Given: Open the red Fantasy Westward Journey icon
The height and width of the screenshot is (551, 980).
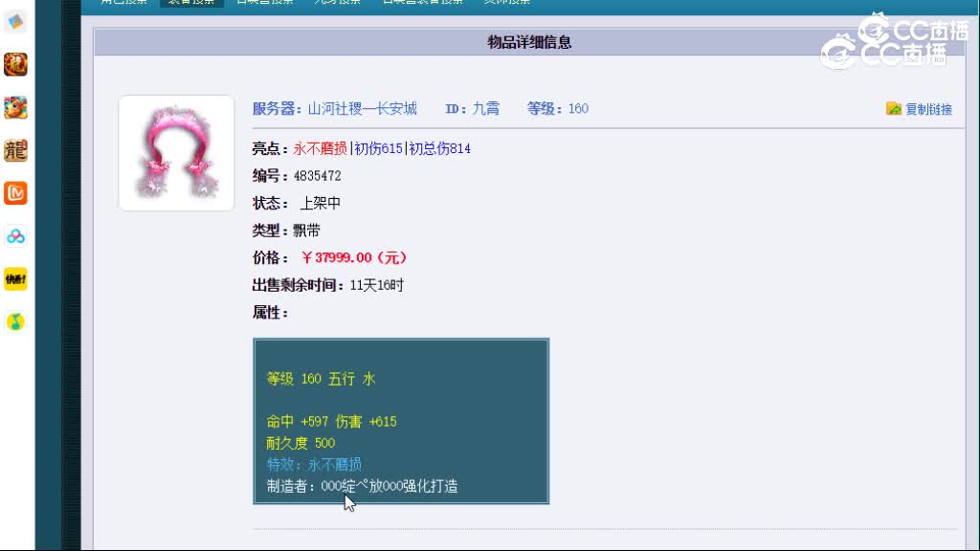Looking at the screenshot, I should click(x=15, y=65).
